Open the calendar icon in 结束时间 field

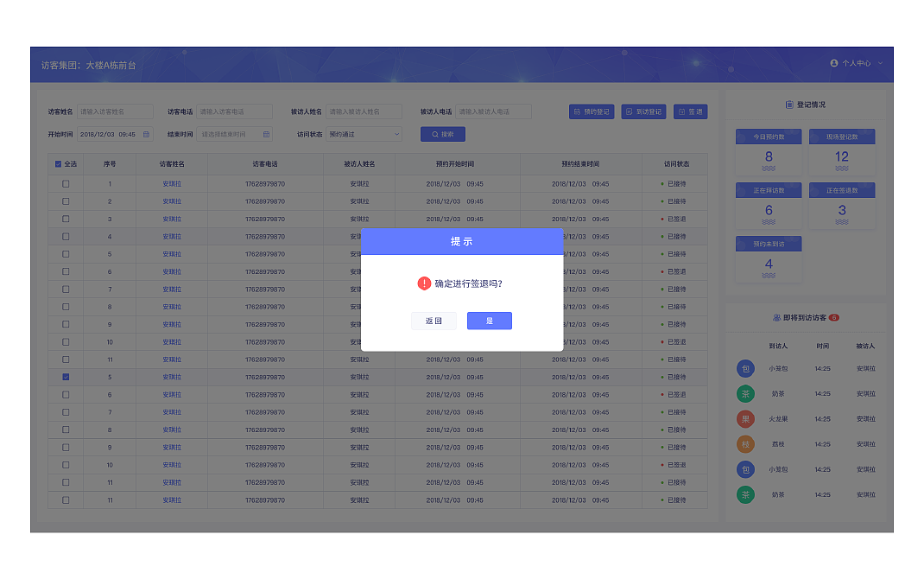tap(266, 135)
